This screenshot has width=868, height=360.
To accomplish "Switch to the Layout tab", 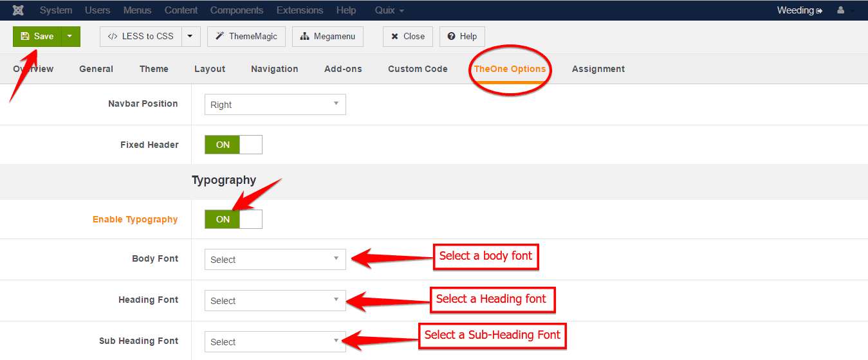I will point(210,69).
